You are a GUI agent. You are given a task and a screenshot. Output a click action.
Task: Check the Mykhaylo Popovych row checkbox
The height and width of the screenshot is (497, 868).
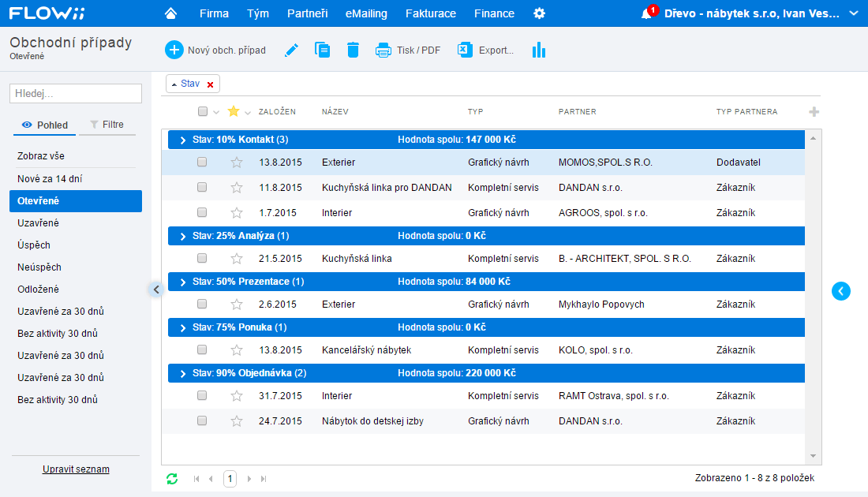tap(202, 304)
